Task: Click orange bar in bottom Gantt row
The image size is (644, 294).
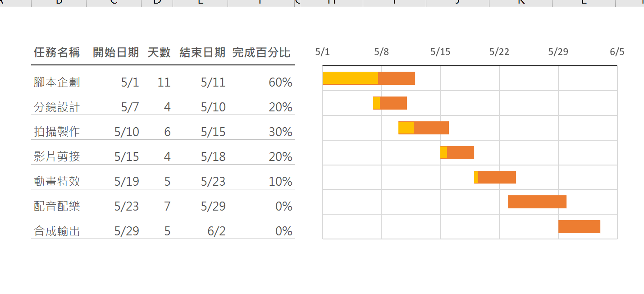Action: click(x=579, y=227)
